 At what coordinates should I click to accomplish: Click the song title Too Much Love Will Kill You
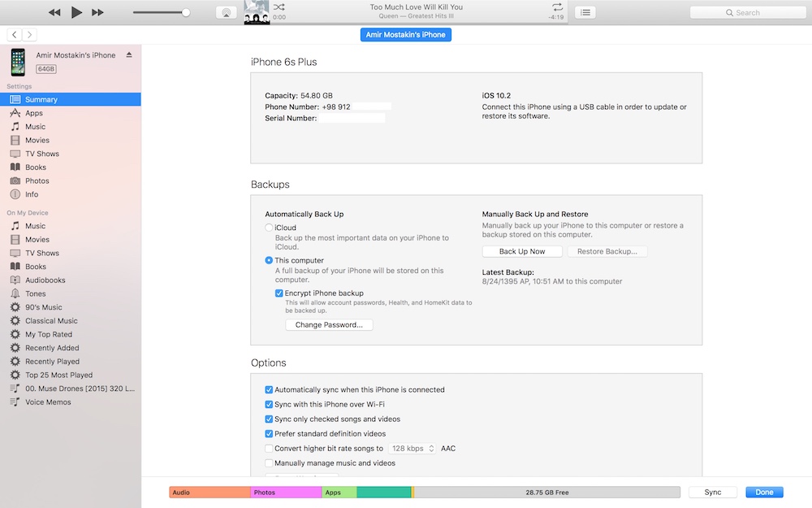point(417,7)
